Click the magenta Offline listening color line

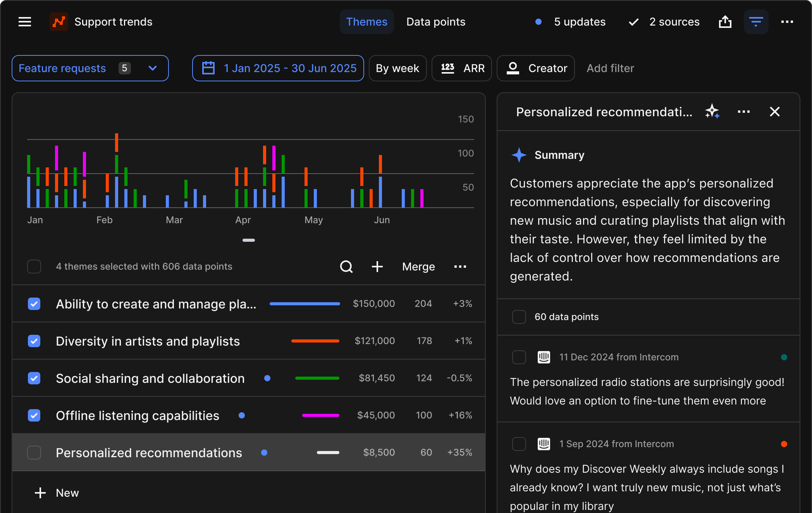320,415
